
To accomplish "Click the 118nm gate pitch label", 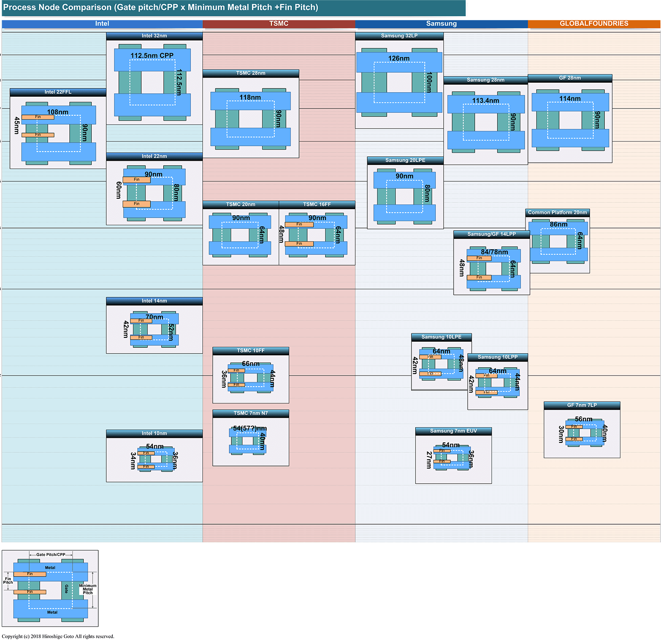I will [x=250, y=98].
